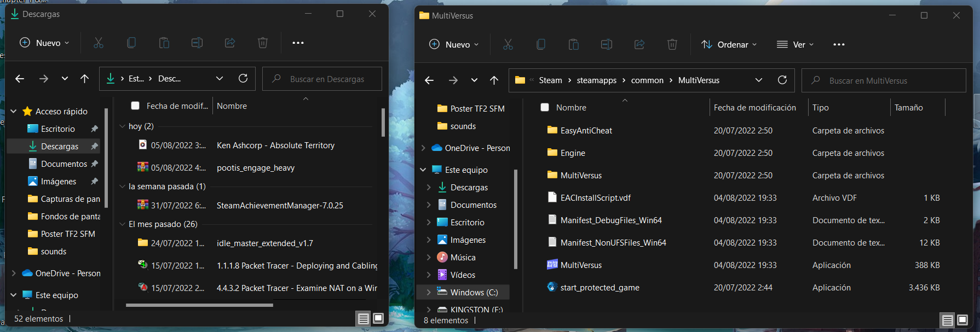Screen dimensions: 980x332
Task: Open more options ellipsis in MultiVersus window
Action: tap(839, 44)
